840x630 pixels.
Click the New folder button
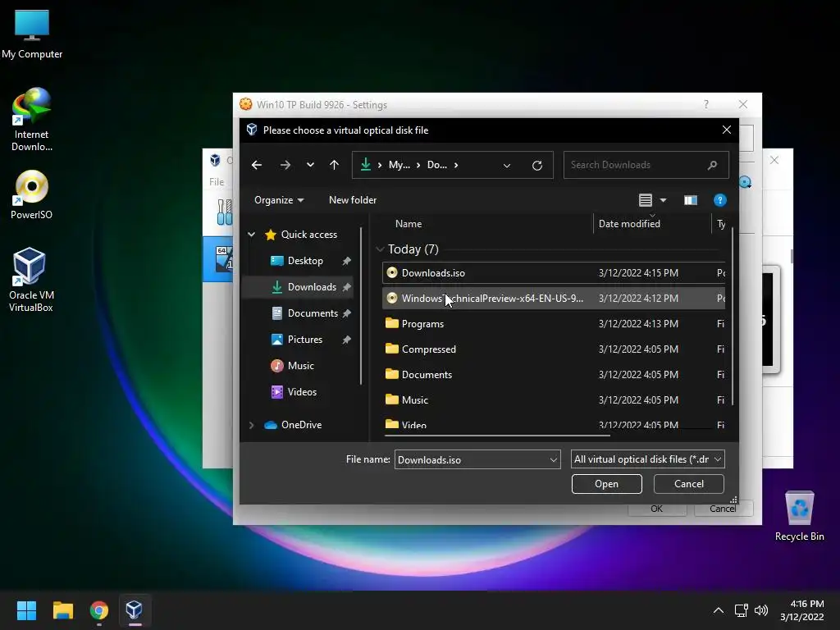tap(353, 200)
